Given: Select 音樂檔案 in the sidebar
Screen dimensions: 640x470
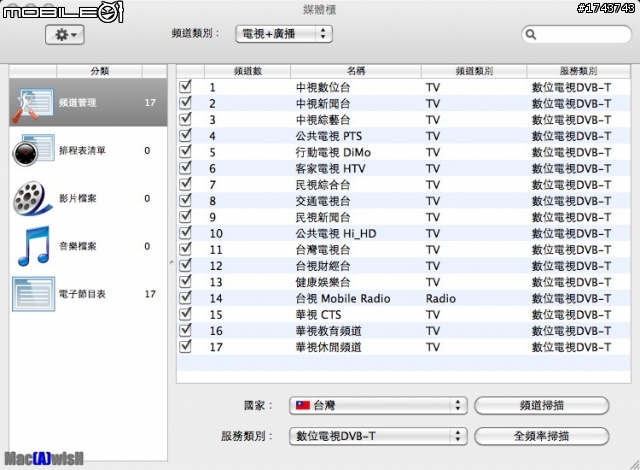Looking at the screenshot, I should point(88,246).
